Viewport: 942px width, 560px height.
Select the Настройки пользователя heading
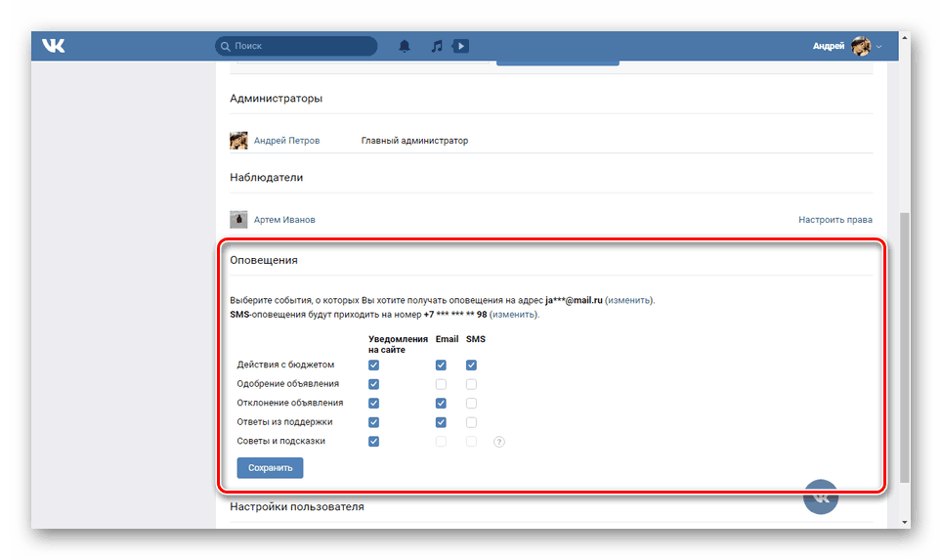pyautogui.click(x=297, y=507)
